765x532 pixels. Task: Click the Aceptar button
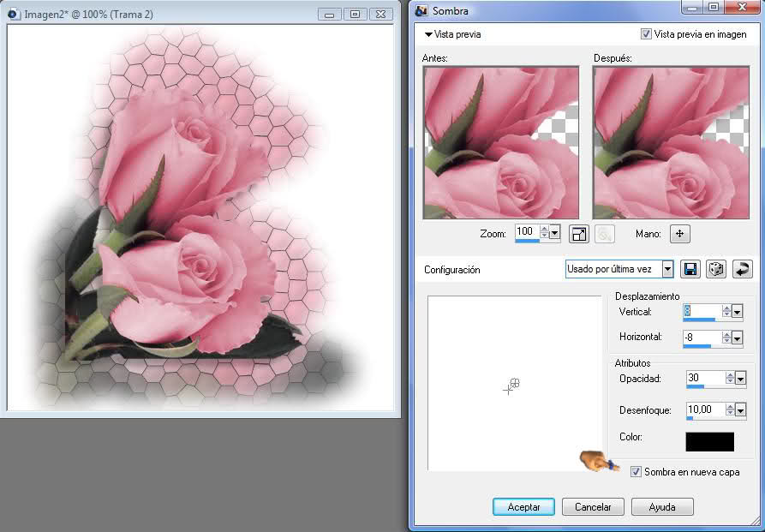(x=523, y=507)
